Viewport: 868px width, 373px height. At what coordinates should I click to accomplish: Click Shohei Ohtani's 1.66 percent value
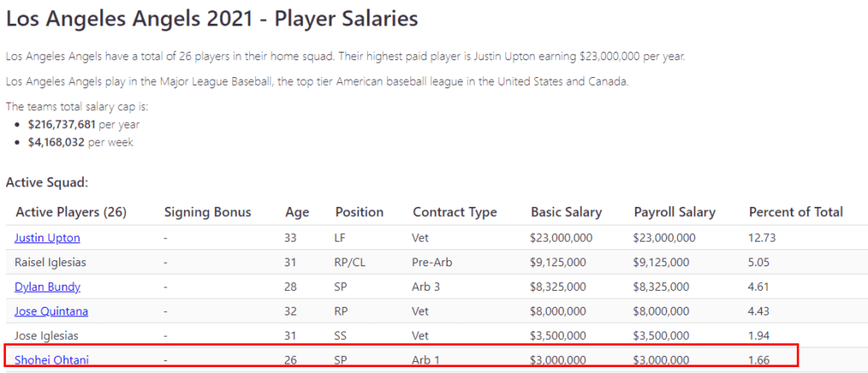point(759,359)
